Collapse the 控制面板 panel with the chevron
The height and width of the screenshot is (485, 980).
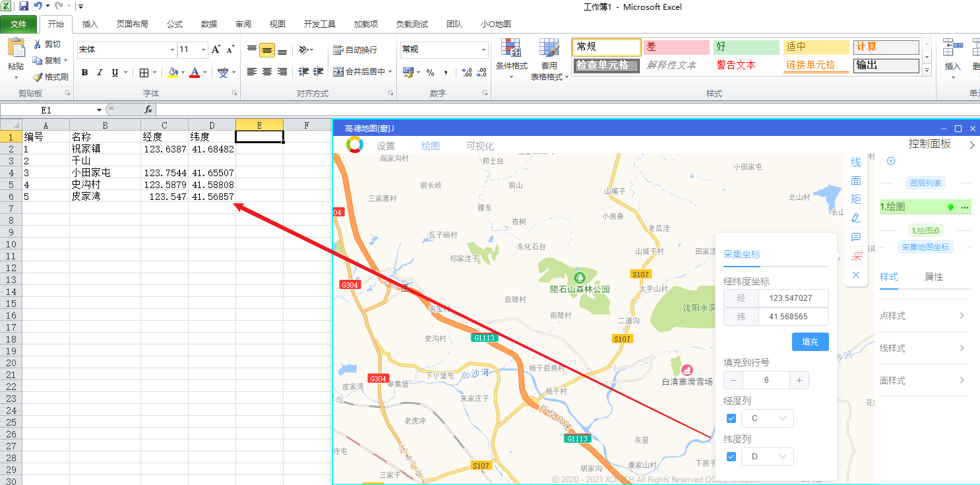tap(971, 145)
